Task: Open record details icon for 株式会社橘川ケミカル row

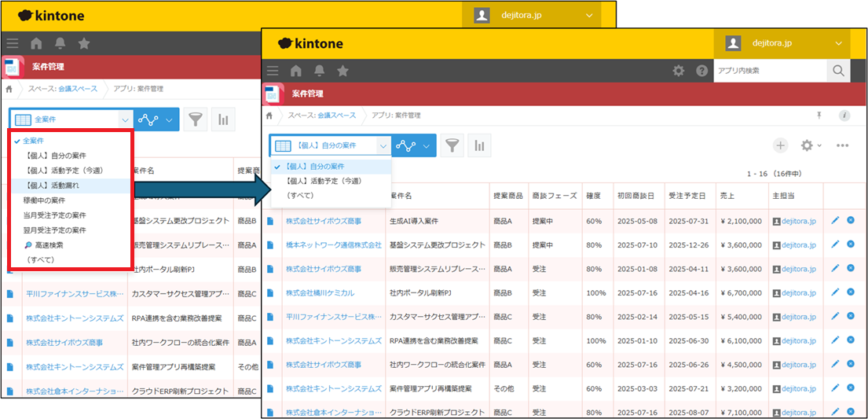Action: click(x=271, y=293)
